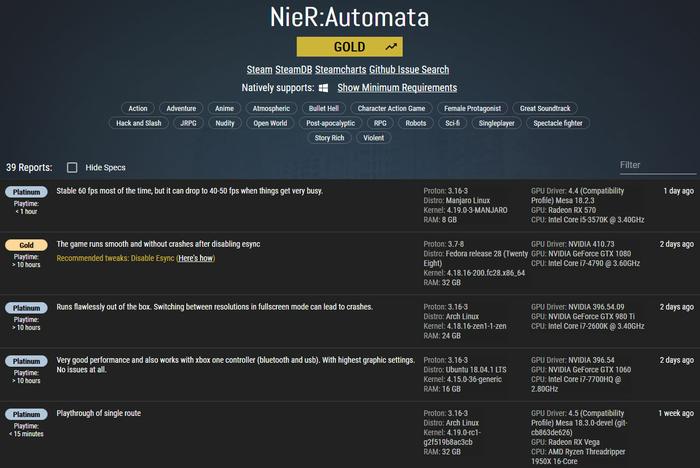Screen dimensions: 700x468
Task: Click the "1 day ago" timestamp
Action: [679, 191]
